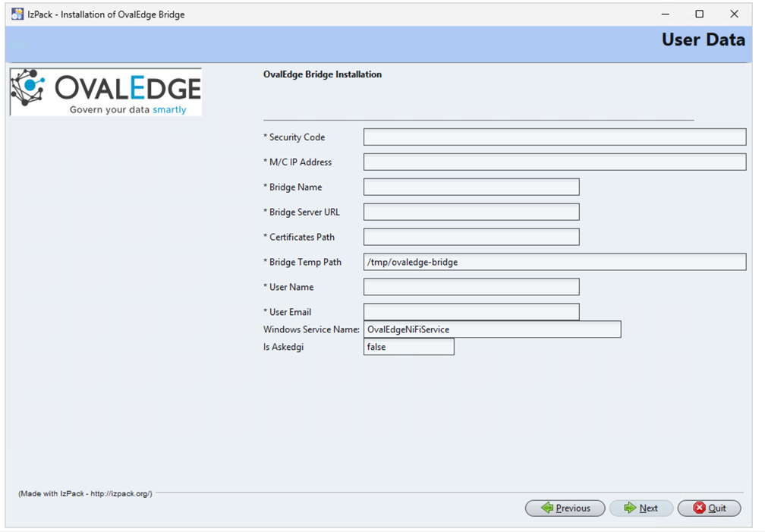Screen dimensions: 765x532
Task: Click the User Email input box
Action: [x=471, y=311]
